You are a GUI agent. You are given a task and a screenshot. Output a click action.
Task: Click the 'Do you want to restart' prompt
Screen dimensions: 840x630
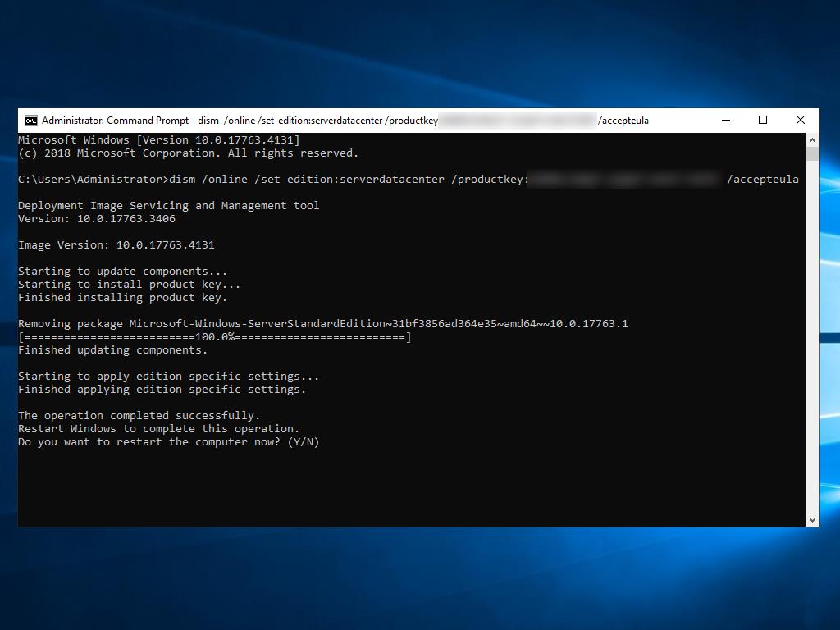point(169,442)
